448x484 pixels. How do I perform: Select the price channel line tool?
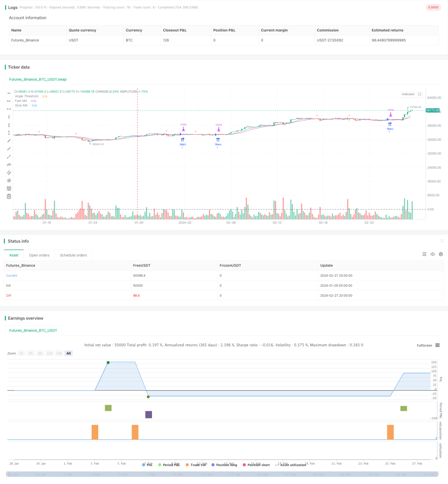click(x=9, y=172)
